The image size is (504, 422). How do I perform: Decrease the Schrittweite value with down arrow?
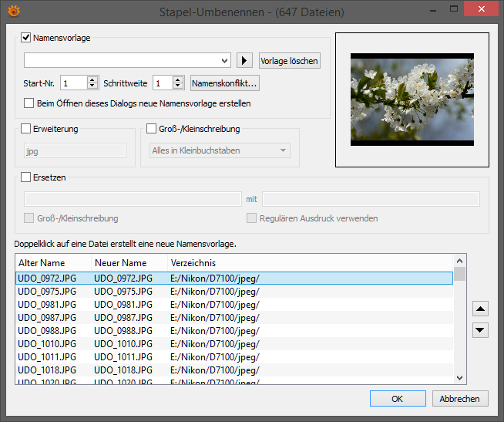(x=178, y=86)
